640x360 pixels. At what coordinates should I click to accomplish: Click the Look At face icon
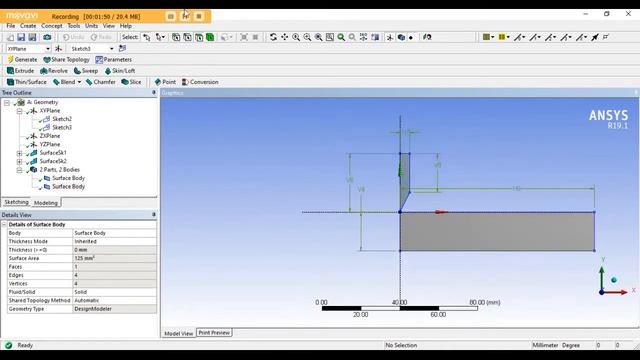click(427, 37)
